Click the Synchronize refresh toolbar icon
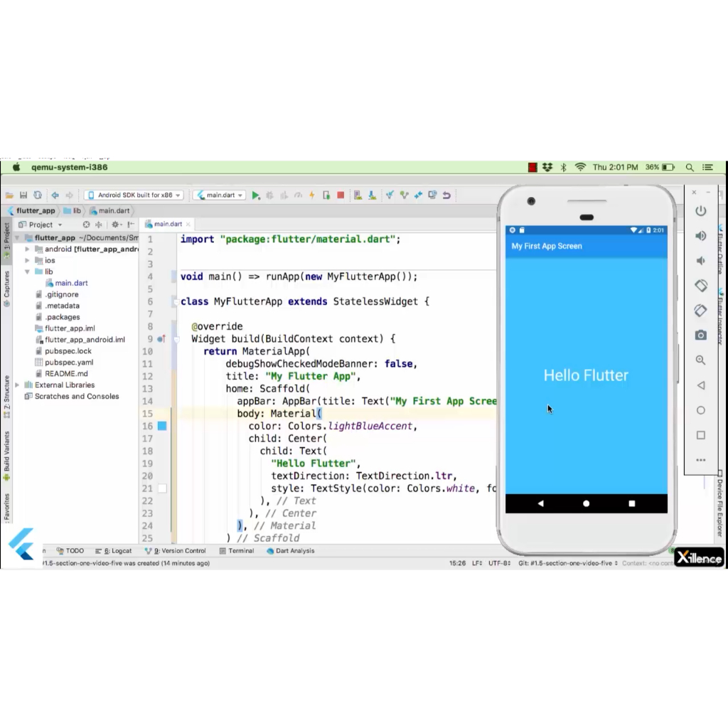The image size is (728, 728). pos(38,196)
